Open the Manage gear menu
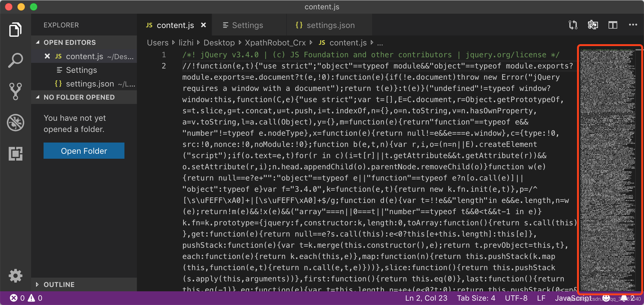This screenshot has width=644, height=305. [x=15, y=276]
